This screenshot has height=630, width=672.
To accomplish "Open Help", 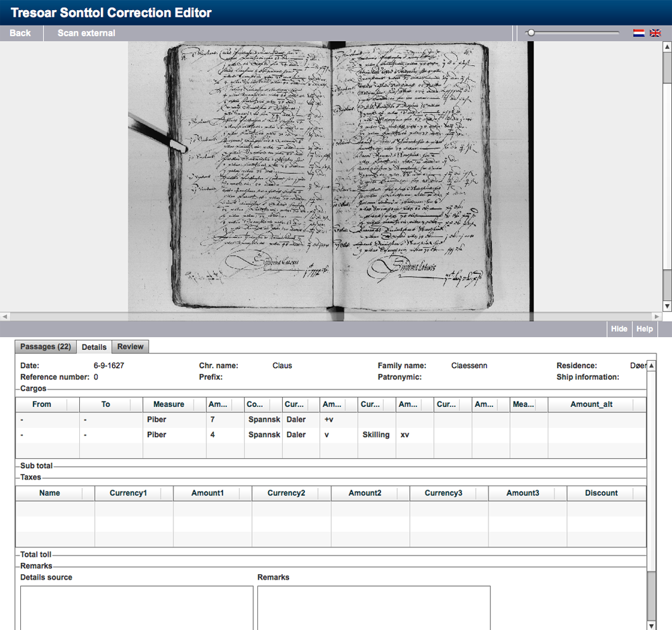I will pos(644,329).
